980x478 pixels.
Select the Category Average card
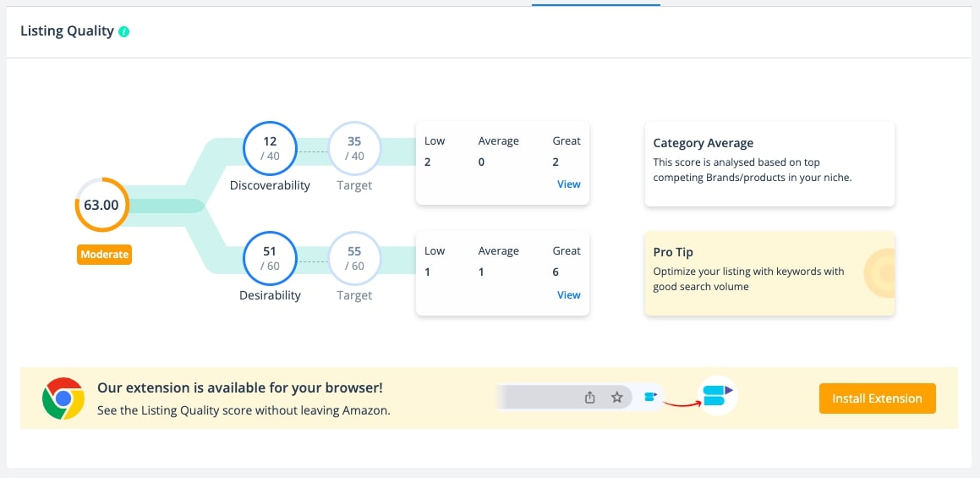[769, 164]
